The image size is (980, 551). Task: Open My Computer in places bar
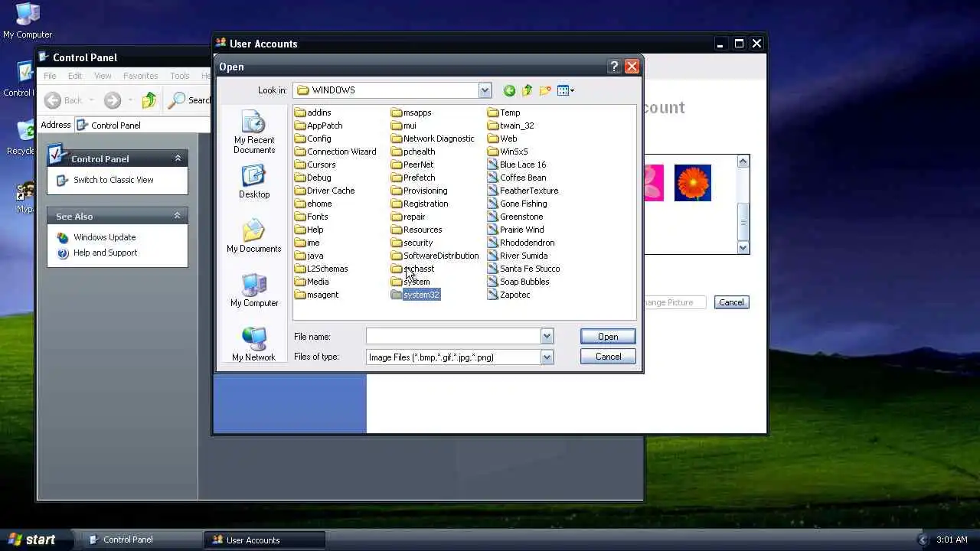coord(254,291)
